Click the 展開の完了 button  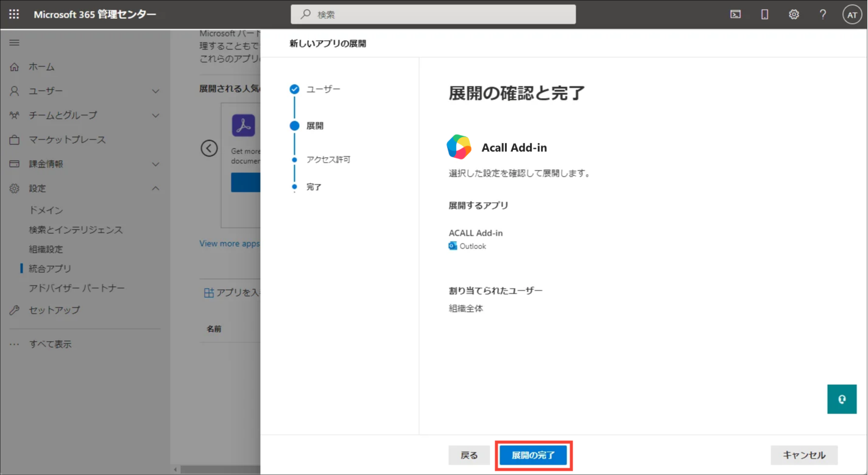[534, 455]
